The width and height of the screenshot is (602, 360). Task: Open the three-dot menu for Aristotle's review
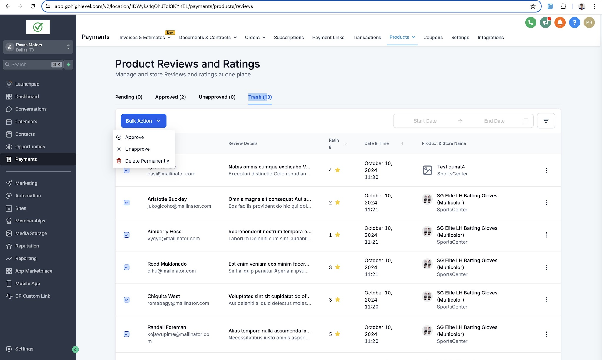(546, 202)
